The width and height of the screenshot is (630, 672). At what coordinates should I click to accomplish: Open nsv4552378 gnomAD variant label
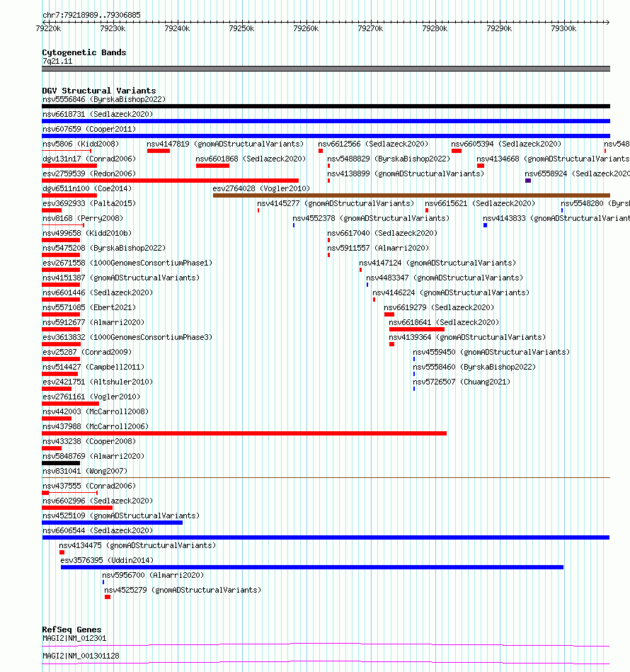point(371,219)
